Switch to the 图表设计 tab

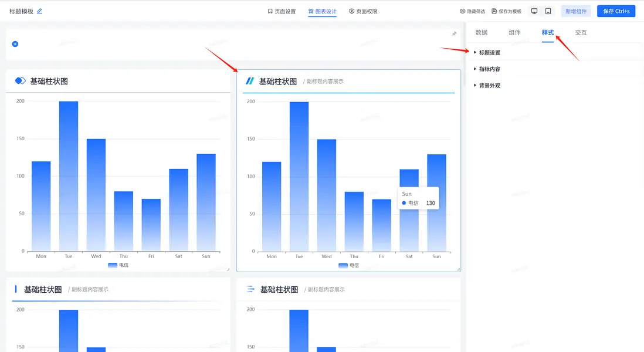323,11
